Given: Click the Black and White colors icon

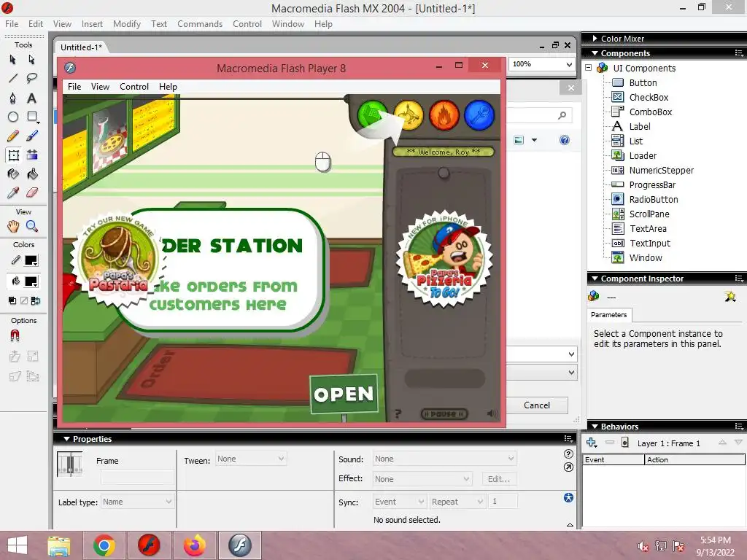Looking at the screenshot, I should pos(12,300).
